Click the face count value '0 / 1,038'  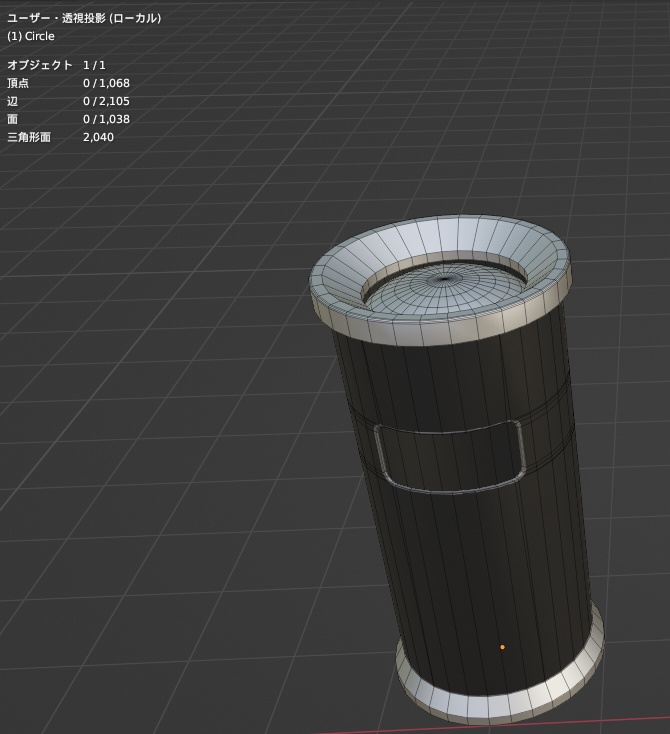pos(106,119)
